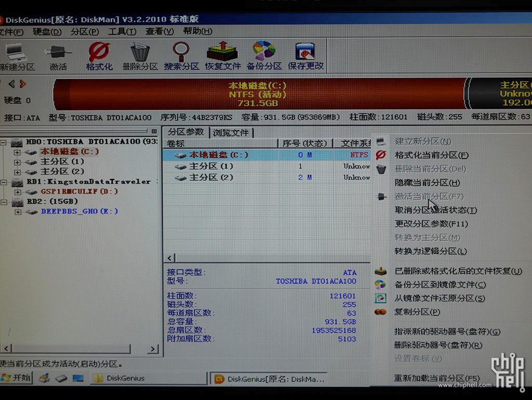Select 主分区 (2) in the disk tree

tap(62, 172)
